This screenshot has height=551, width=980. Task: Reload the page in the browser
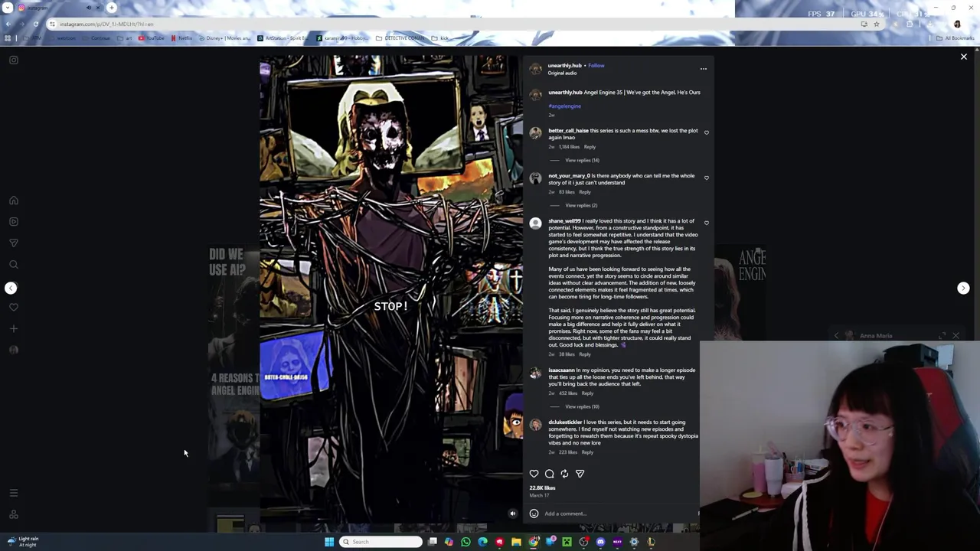[35, 24]
